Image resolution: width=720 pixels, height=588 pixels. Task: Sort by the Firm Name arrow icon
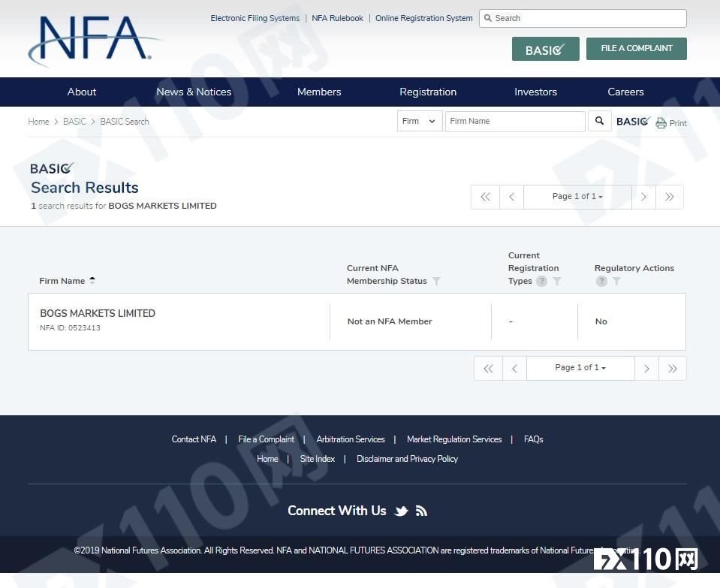point(92,280)
